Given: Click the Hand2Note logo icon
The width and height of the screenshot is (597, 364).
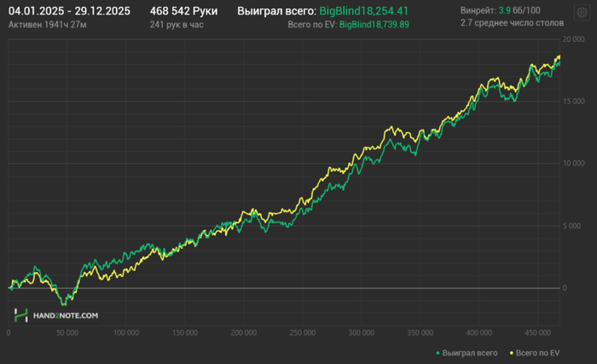Looking at the screenshot, I should (x=21, y=315).
